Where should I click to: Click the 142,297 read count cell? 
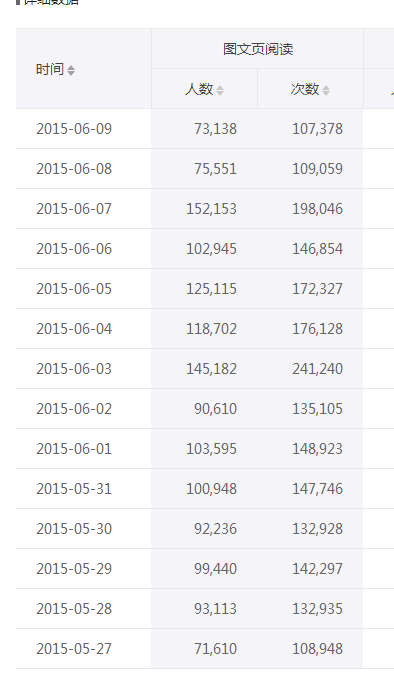tap(318, 569)
